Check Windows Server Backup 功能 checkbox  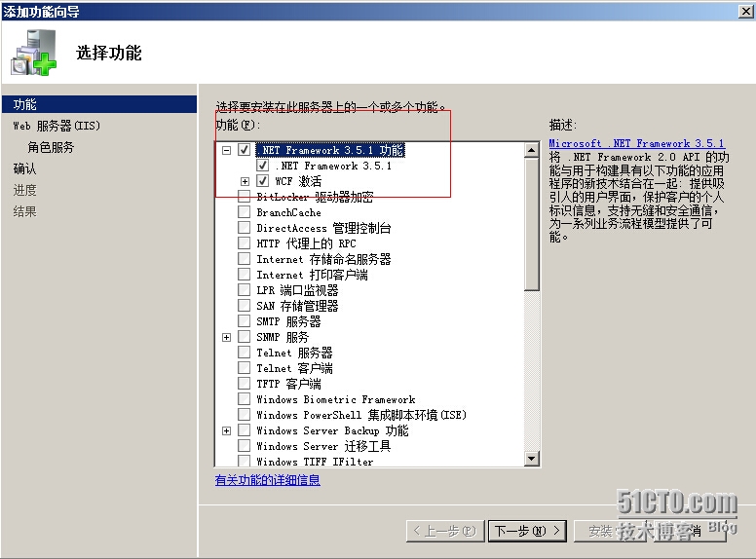(244, 429)
